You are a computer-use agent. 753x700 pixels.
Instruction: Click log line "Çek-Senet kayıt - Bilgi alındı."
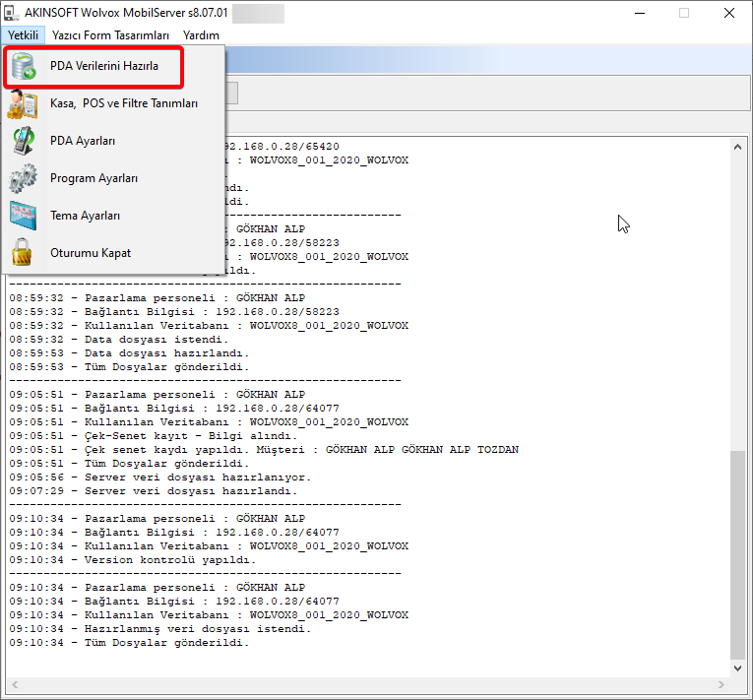[191, 436]
